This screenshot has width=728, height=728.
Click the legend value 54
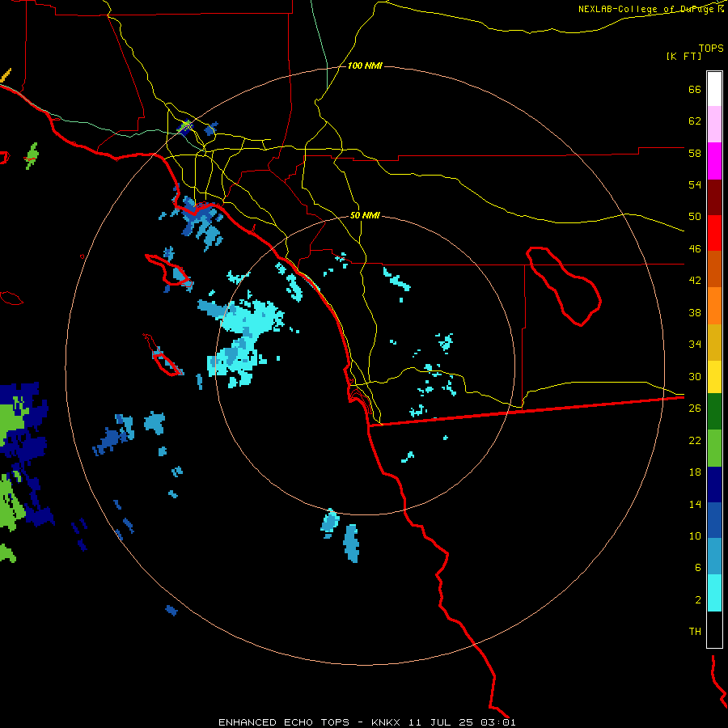coord(695,185)
